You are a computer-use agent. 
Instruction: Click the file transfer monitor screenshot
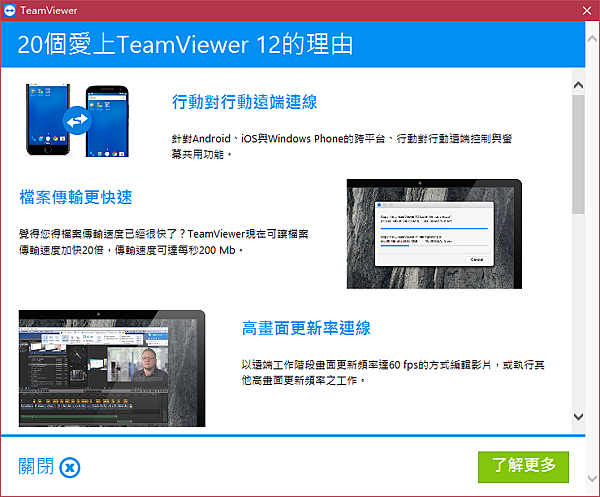tap(434, 234)
